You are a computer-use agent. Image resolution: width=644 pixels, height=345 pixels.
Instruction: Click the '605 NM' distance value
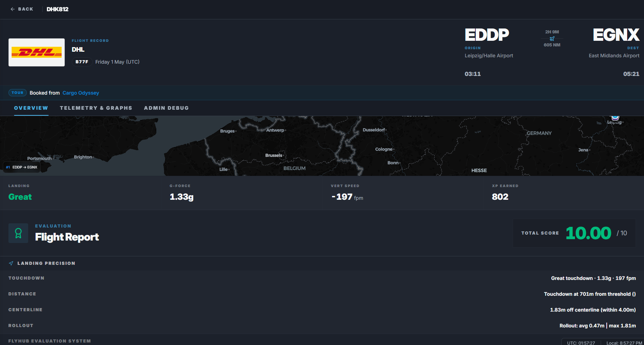point(552,45)
